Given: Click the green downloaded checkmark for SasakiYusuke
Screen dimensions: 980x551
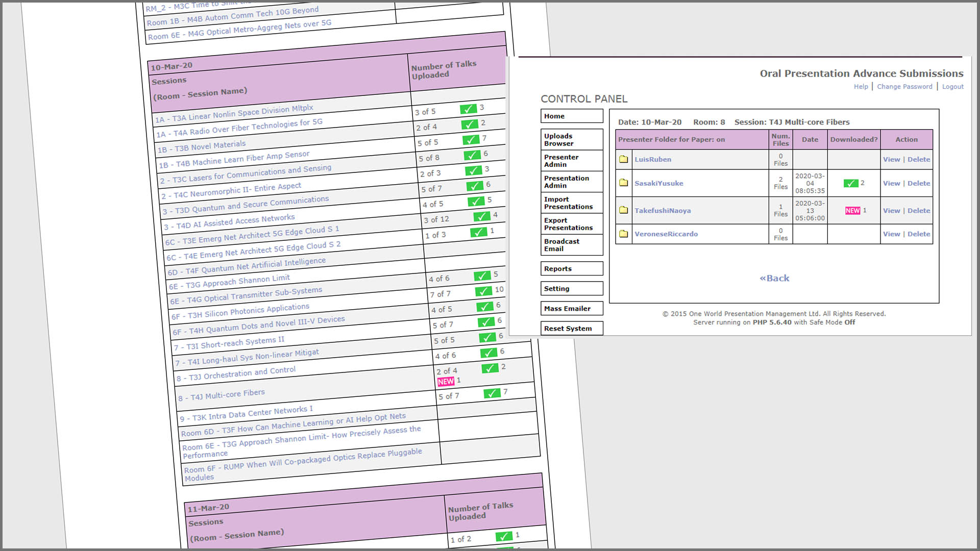Looking at the screenshot, I should (850, 183).
